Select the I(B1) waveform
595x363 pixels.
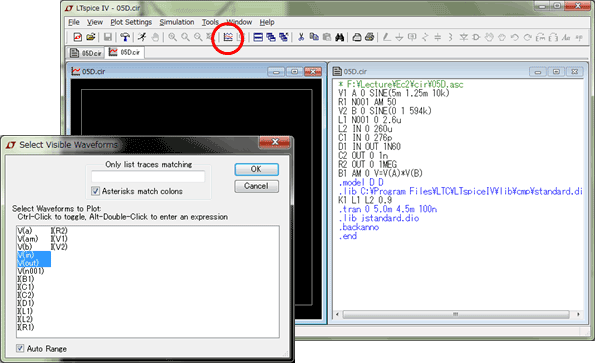click(25, 279)
